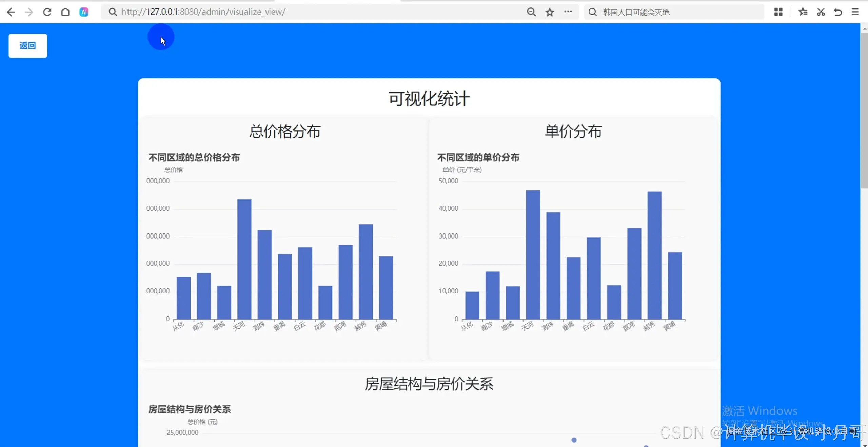Click the 返回 button

27,45
